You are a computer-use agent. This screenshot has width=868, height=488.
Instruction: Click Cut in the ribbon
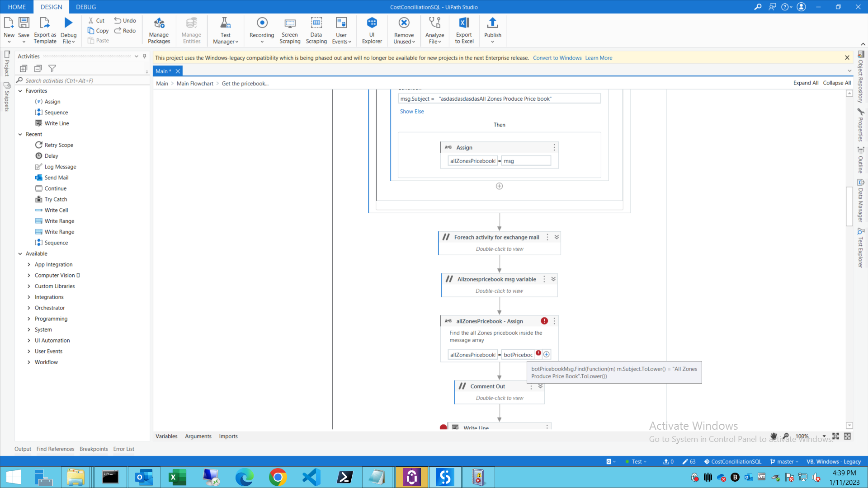click(x=96, y=20)
